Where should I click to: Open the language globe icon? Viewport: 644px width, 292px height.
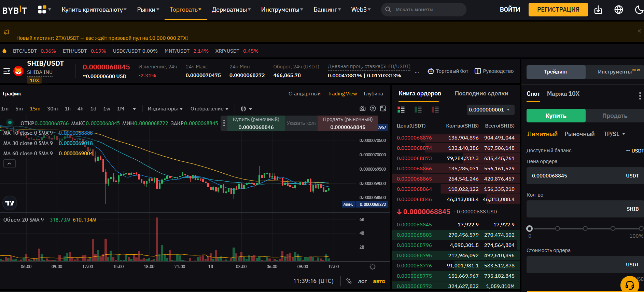coord(618,10)
